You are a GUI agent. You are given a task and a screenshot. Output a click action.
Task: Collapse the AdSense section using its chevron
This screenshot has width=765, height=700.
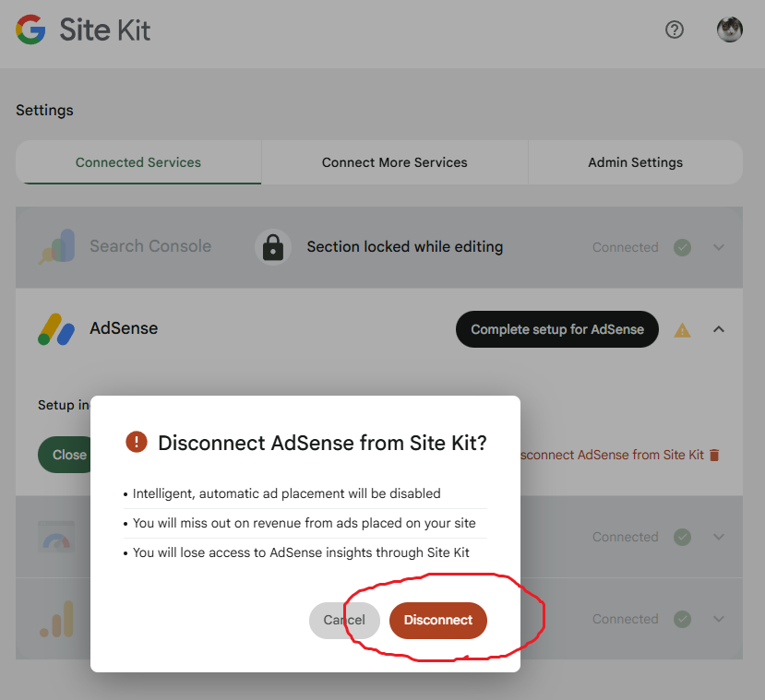coord(719,329)
